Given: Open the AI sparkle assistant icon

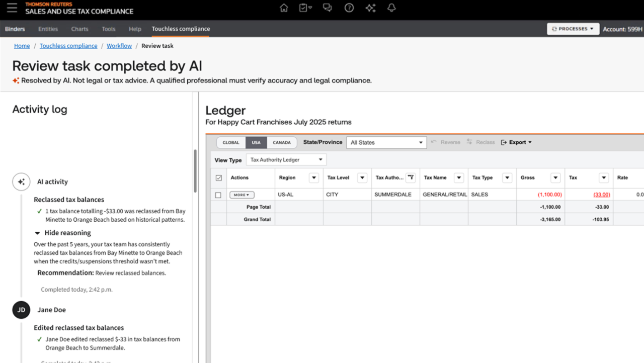Looking at the screenshot, I should pos(370,8).
